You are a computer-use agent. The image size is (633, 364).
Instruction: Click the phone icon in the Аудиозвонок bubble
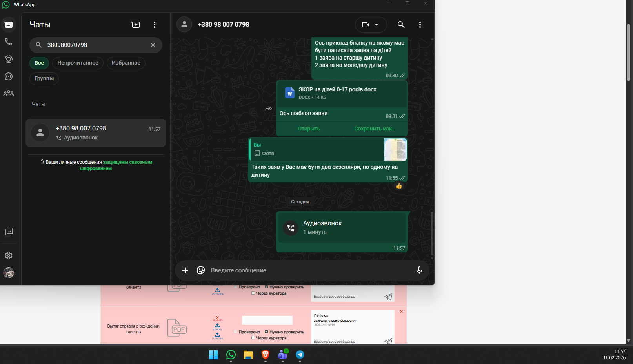[x=291, y=228]
